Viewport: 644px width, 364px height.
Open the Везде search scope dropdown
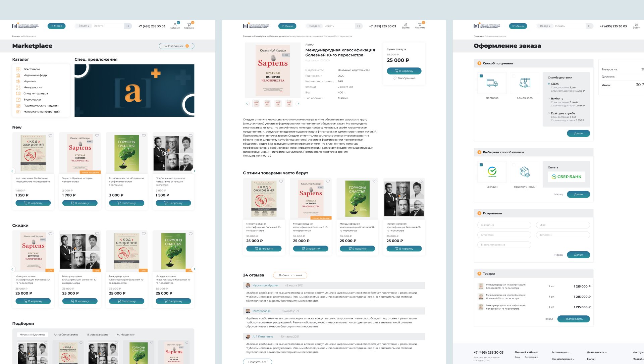(84, 26)
